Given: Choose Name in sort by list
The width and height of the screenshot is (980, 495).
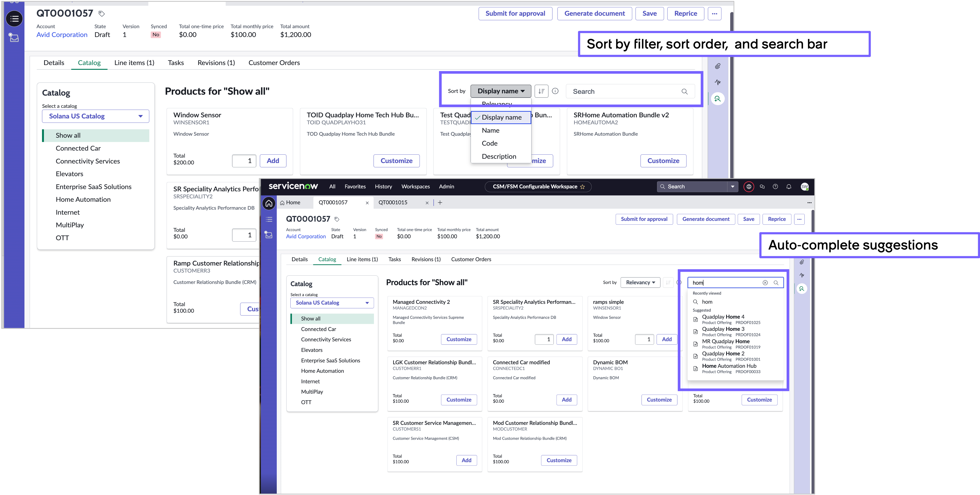Looking at the screenshot, I should pyautogui.click(x=501, y=131).
